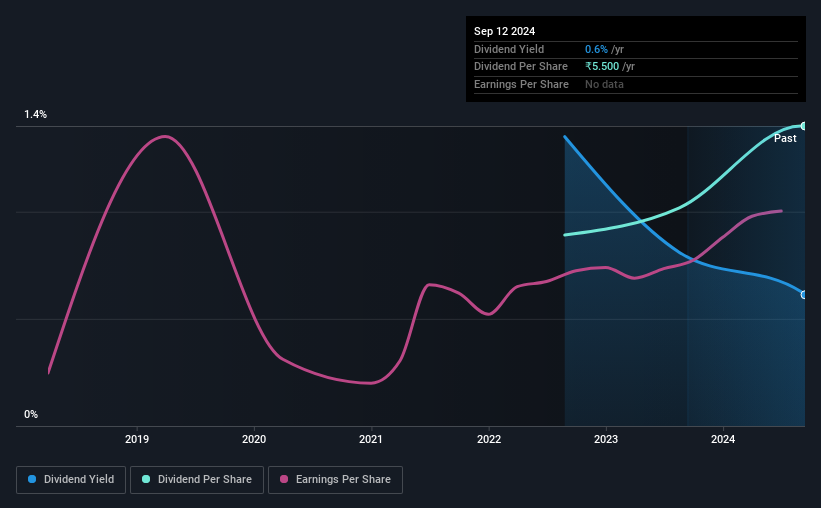
Task: Click the teal endpoint marker near Past label
Action: point(804,126)
